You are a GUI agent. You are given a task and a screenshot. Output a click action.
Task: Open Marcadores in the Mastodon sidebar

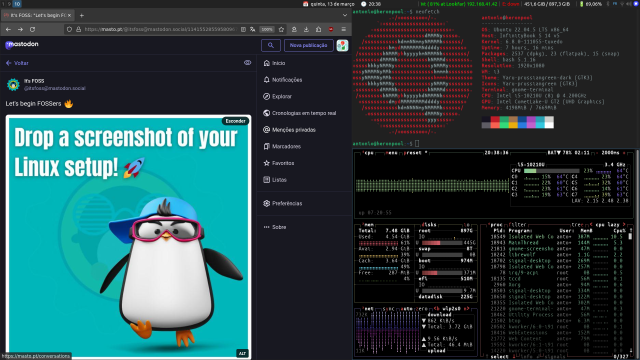point(282,146)
